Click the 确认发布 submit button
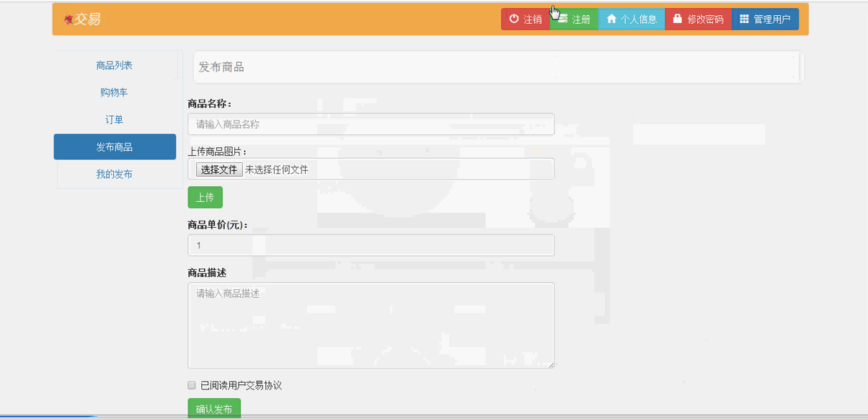Screen dimensions: 868x419 214,409
